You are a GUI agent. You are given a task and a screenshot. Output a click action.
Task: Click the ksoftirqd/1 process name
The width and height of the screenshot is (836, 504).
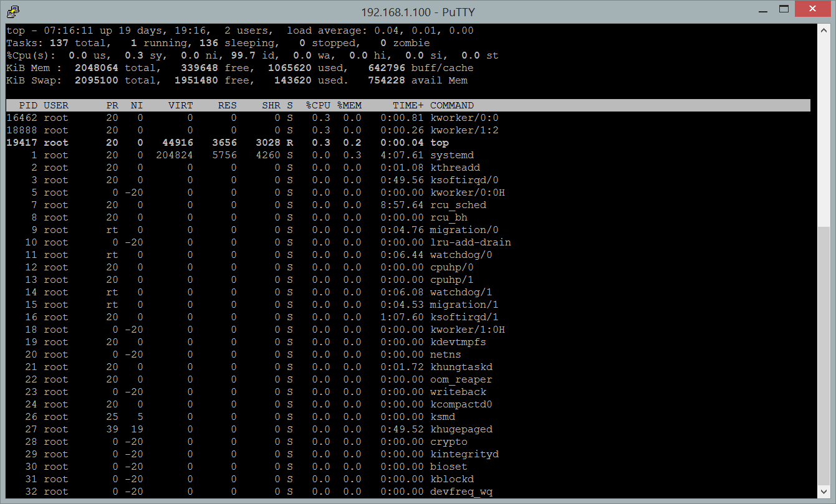tap(464, 317)
